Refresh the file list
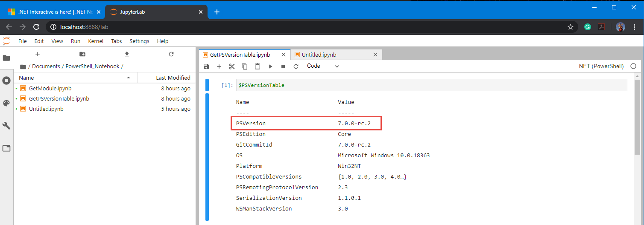 171,54
